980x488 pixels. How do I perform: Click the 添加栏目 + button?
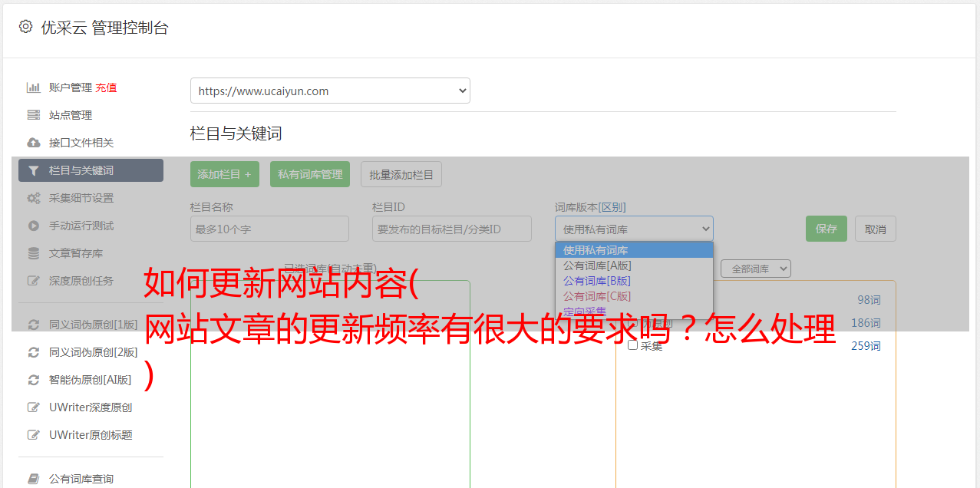click(x=225, y=174)
